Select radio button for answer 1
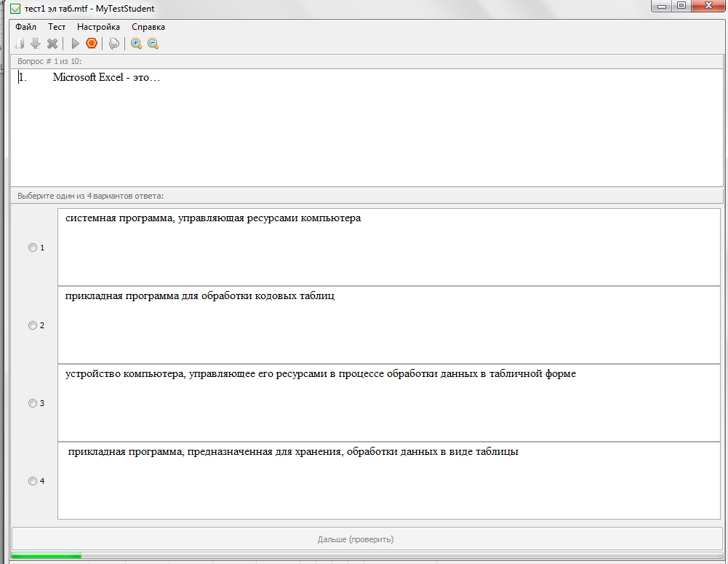728x564 pixels. click(33, 247)
